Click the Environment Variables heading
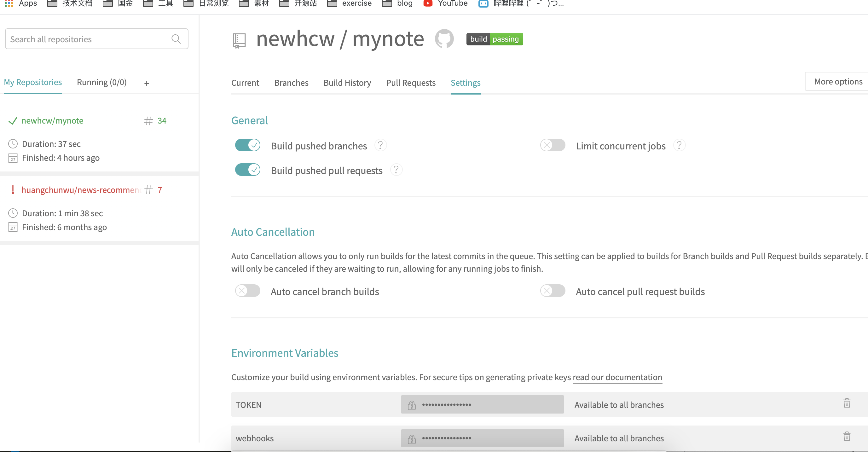868x452 pixels. (285, 353)
